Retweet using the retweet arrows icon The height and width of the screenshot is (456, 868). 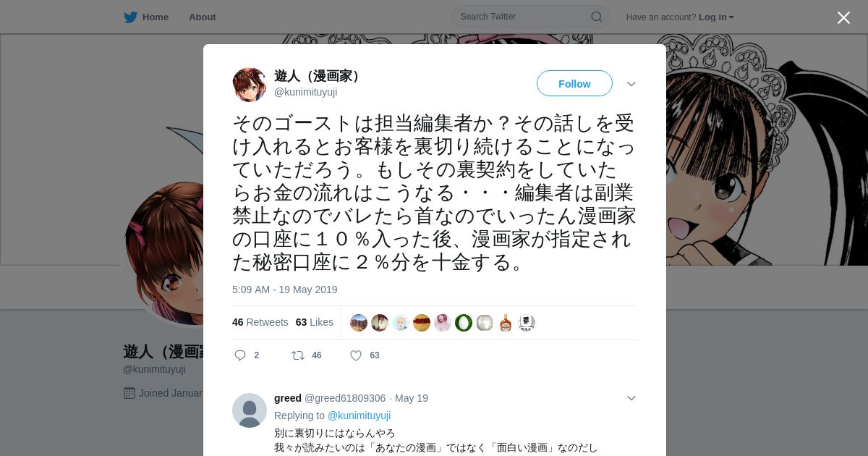[x=297, y=355]
